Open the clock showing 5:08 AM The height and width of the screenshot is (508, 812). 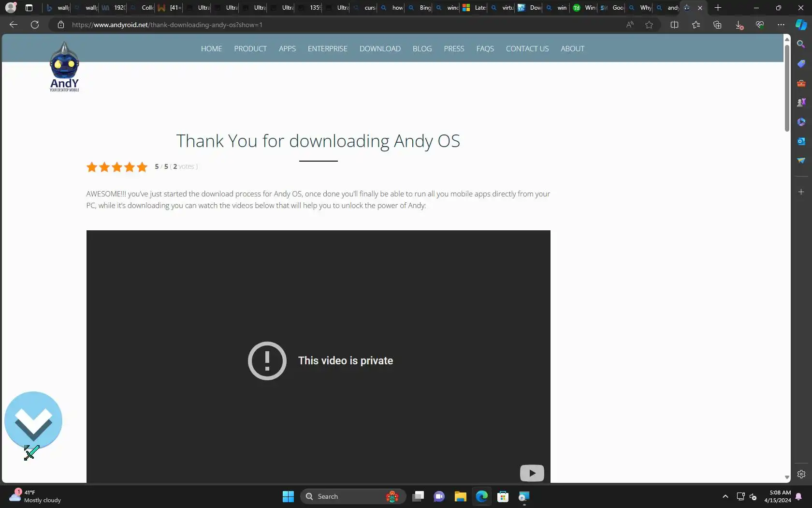point(778,496)
